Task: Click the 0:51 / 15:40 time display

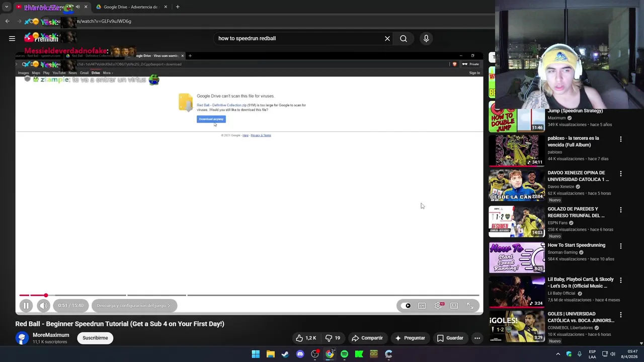Action: point(70,306)
